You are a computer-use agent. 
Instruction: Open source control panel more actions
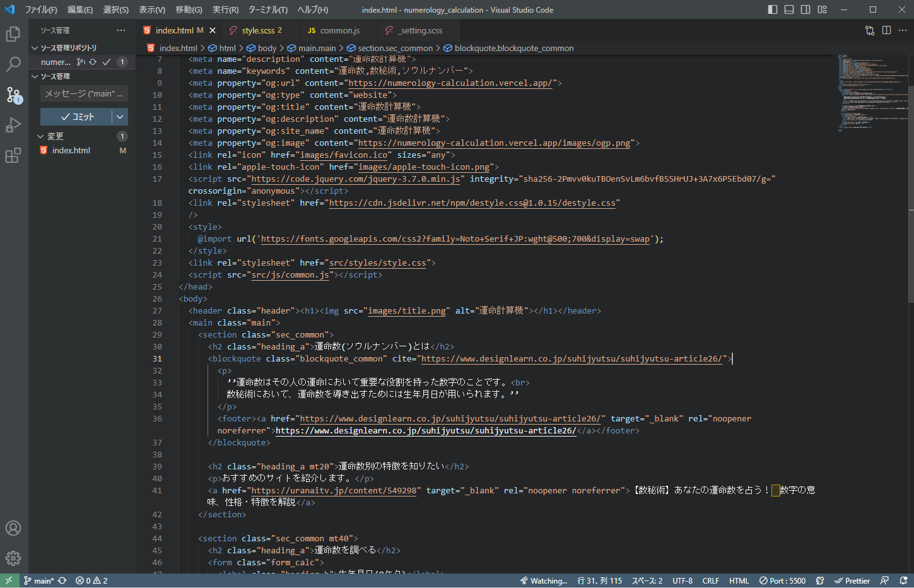pyautogui.click(x=121, y=30)
